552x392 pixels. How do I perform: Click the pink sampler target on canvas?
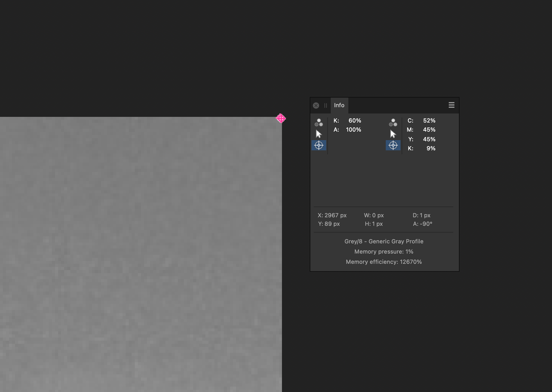point(281,118)
